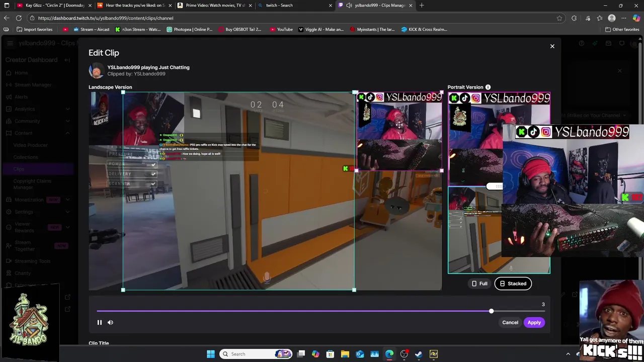
Task: Open Steam from taskbar
Action: [419, 354]
